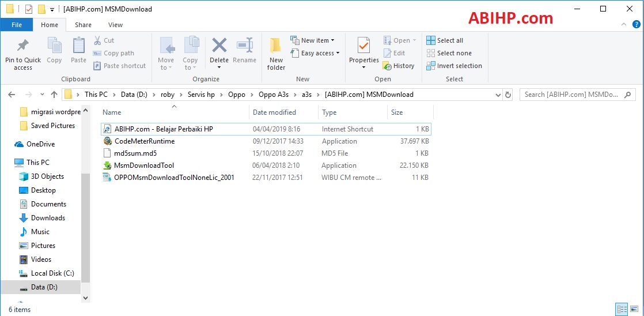Open the Easy access dropdown

(x=315, y=53)
